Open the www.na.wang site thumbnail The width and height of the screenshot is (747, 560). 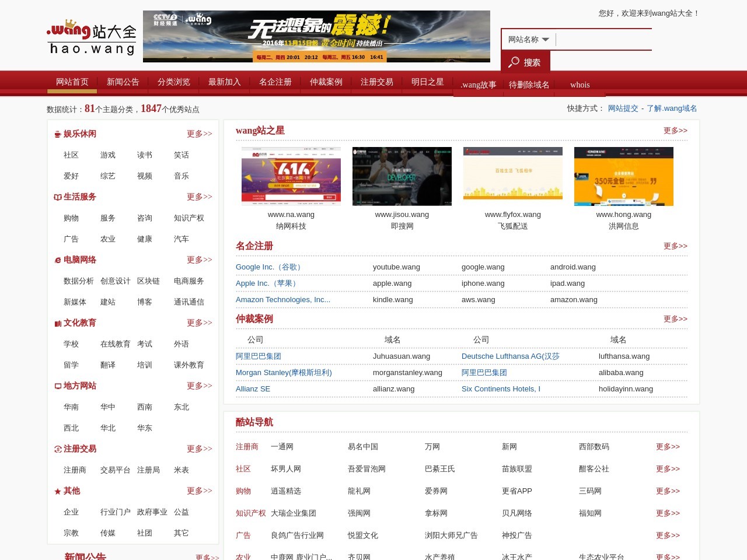click(x=290, y=176)
